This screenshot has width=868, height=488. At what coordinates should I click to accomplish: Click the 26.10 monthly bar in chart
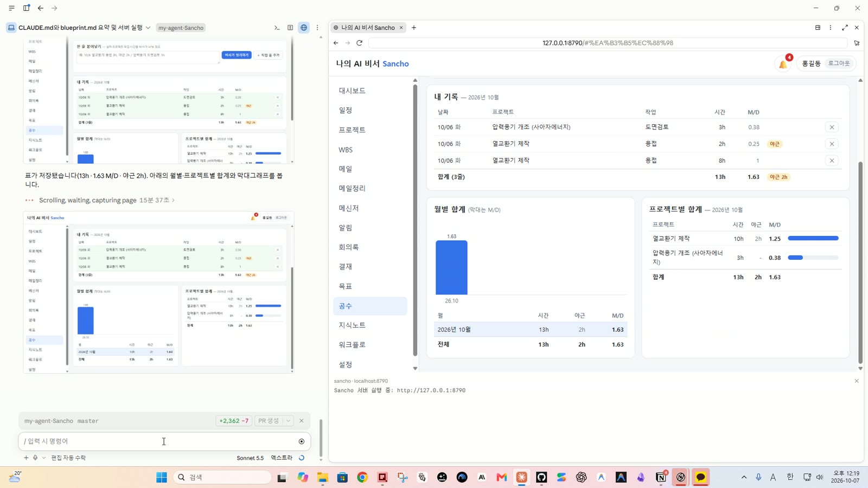451,267
